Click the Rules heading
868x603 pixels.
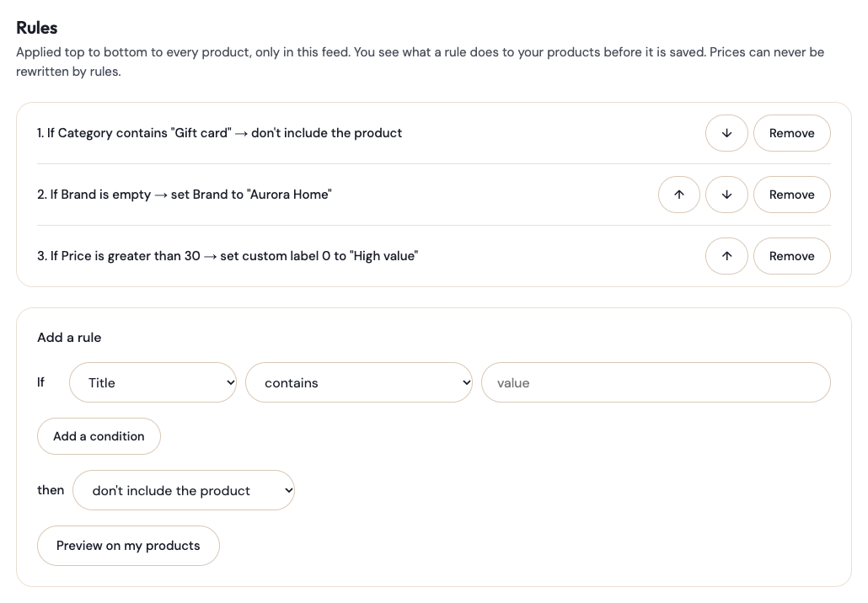tap(36, 28)
